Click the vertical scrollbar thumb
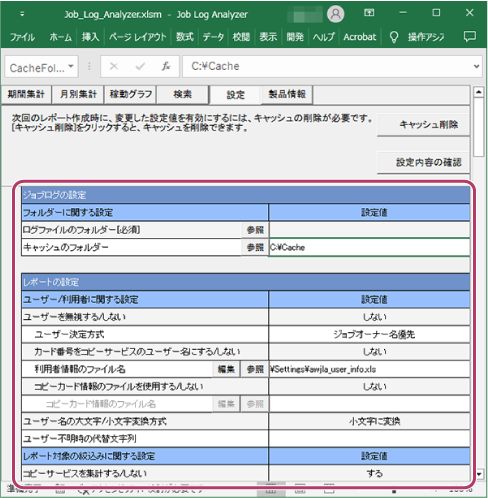This screenshot has width=488, height=498. (479, 127)
